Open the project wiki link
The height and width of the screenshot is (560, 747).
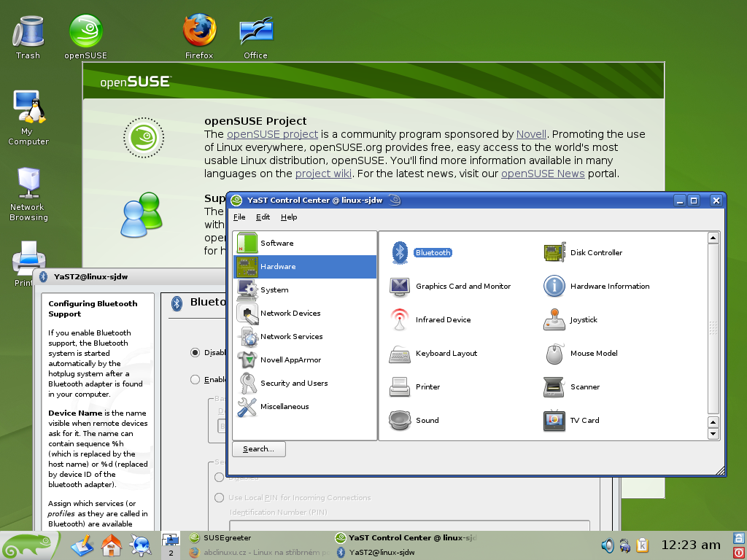pos(323,174)
